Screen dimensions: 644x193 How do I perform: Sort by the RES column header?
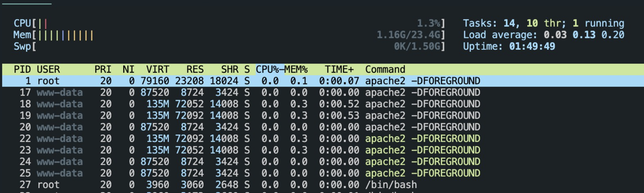point(195,69)
